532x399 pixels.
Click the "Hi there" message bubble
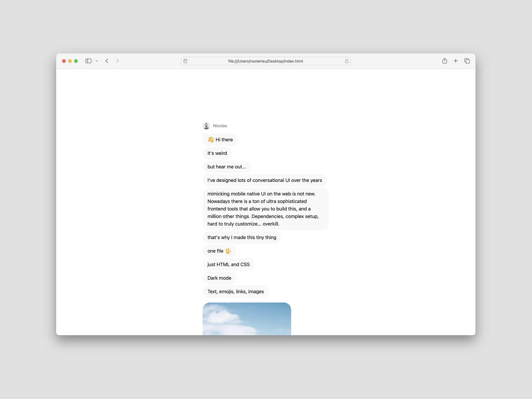tap(220, 139)
